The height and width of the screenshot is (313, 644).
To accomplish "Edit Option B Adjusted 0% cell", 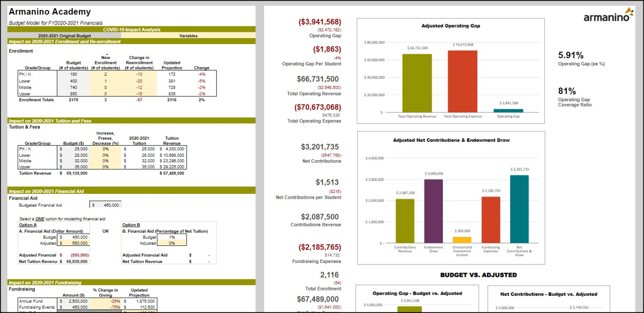I will coord(171,243).
